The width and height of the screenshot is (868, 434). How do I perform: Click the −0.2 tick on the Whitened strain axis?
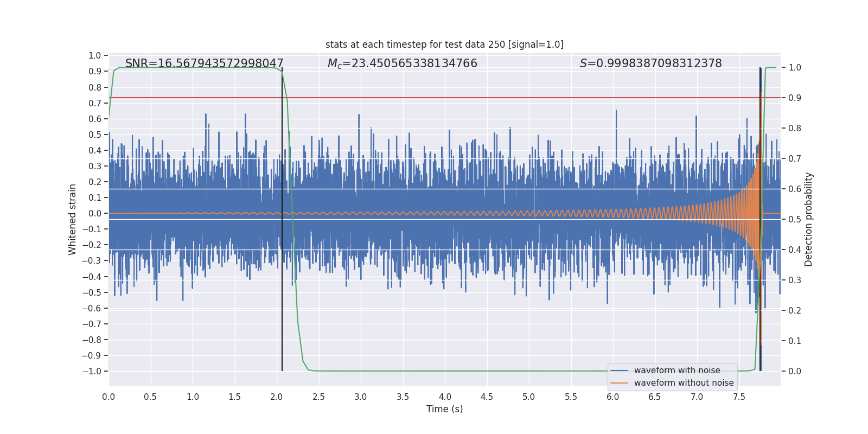pyautogui.click(x=92, y=245)
